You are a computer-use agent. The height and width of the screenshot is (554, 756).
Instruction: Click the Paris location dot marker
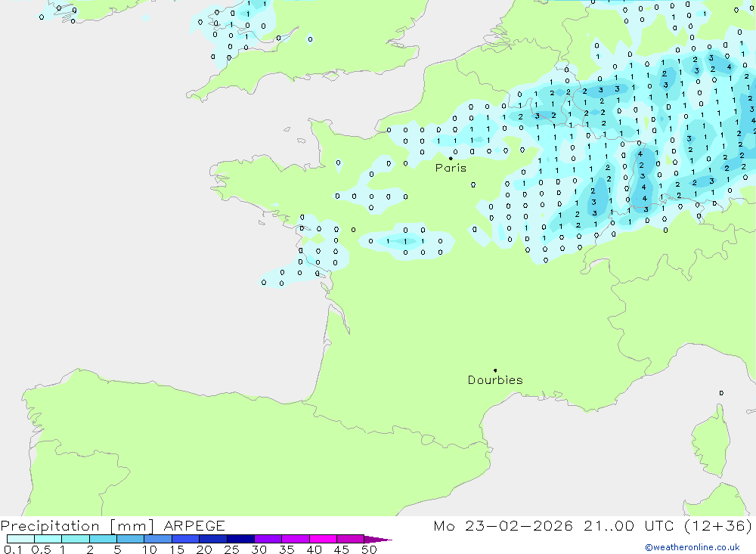point(451,158)
